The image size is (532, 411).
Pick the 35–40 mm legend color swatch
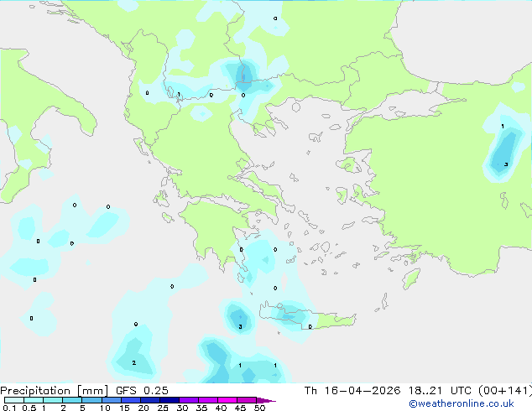pos(207,400)
